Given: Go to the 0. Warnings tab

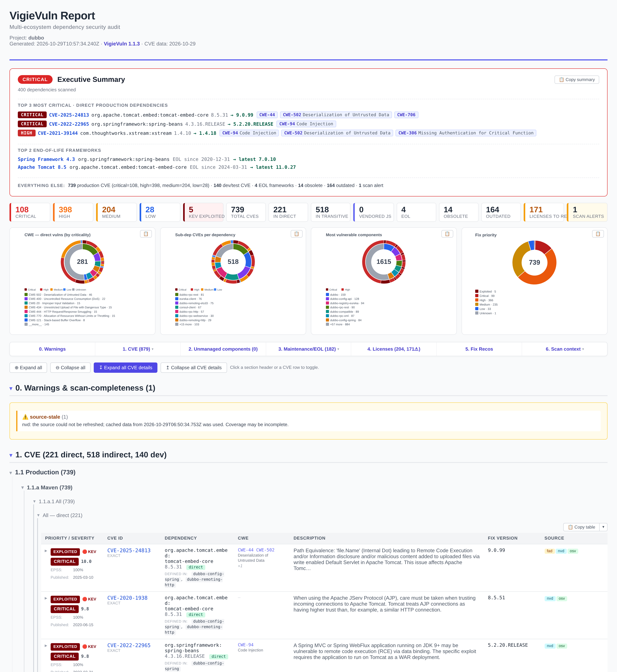Looking at the screenshot, I should (x=52, y=349).
